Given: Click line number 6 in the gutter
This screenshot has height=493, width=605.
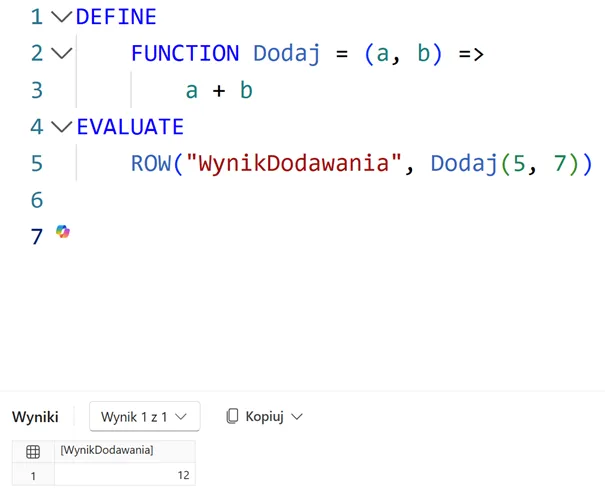Looking at the screenshot, I should tap(37, 200).
